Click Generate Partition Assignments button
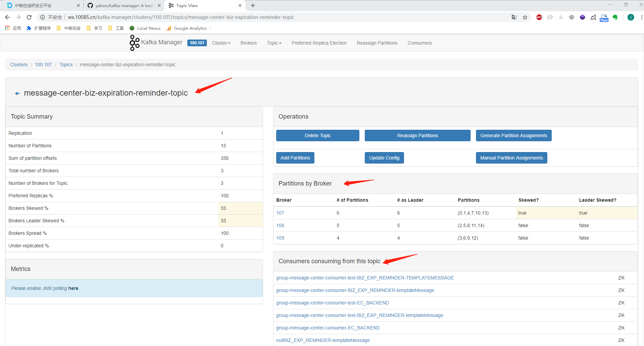The image size is (644, 346). click(x=514, y=135)
